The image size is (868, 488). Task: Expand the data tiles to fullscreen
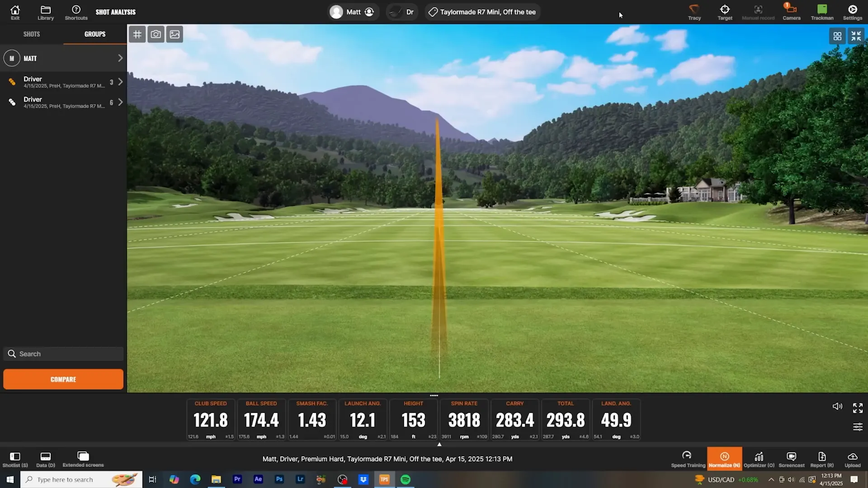point(858,408)
